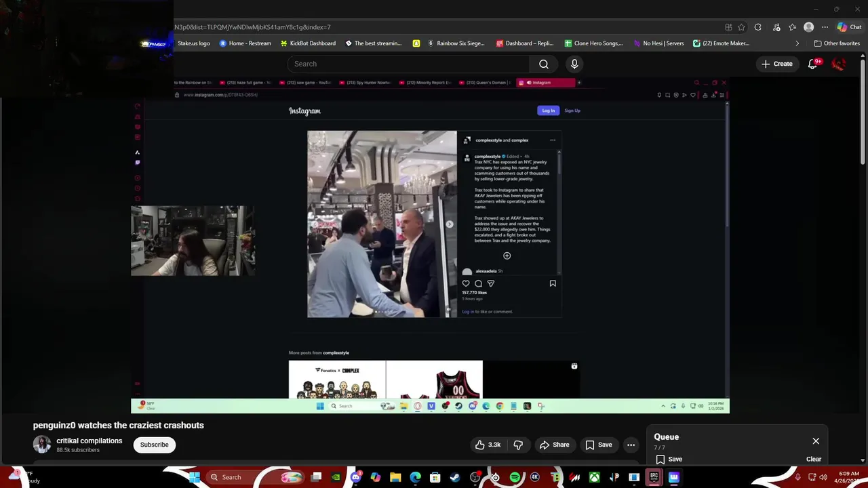Save the Queue as playlist
This screenshot has height=488, width=868.
[669, 459]
